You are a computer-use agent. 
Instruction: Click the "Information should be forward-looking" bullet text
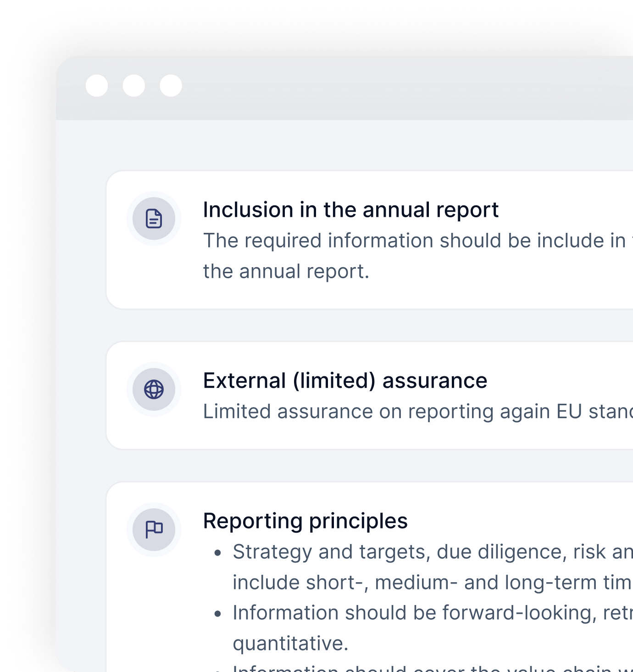point(432,613)
